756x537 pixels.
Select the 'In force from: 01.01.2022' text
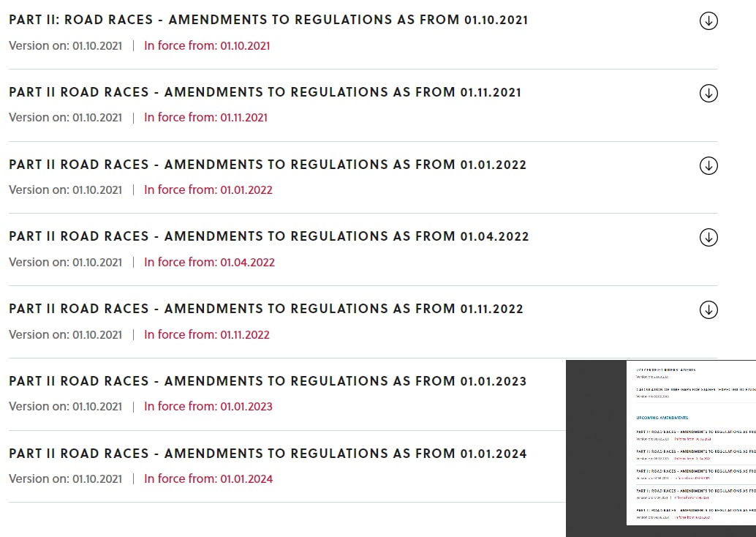click(208, 190)
